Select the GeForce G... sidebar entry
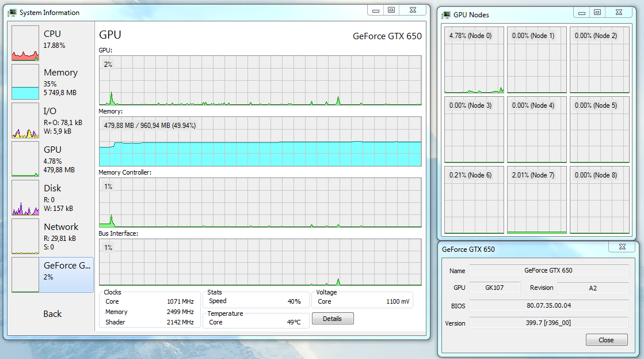The image size is (644, 359). tap(52, 275)
